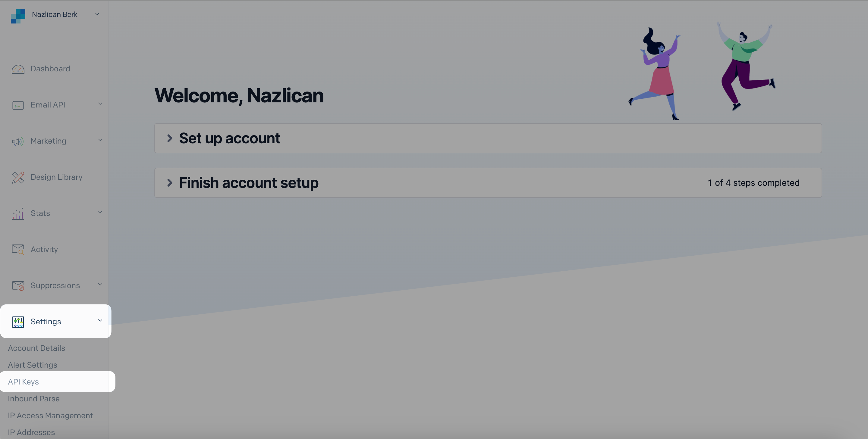Expand the Marketing submenu chevron
The width and height of the screenshot is (868, 439).
[100, 140]
